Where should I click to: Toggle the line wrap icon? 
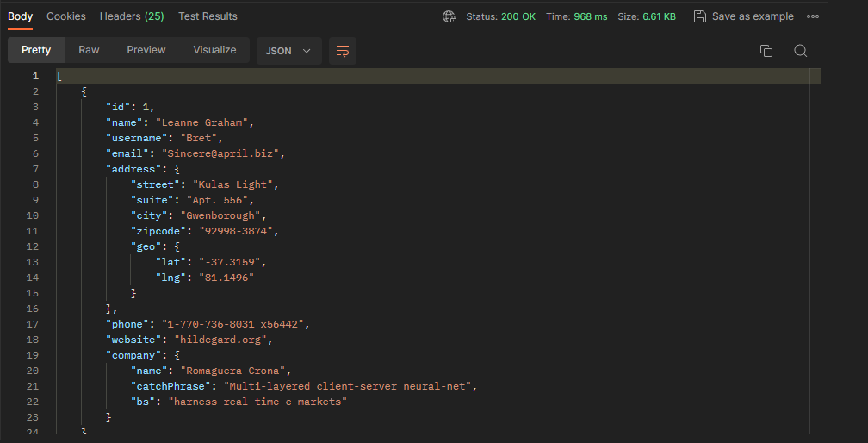point(342,51)
